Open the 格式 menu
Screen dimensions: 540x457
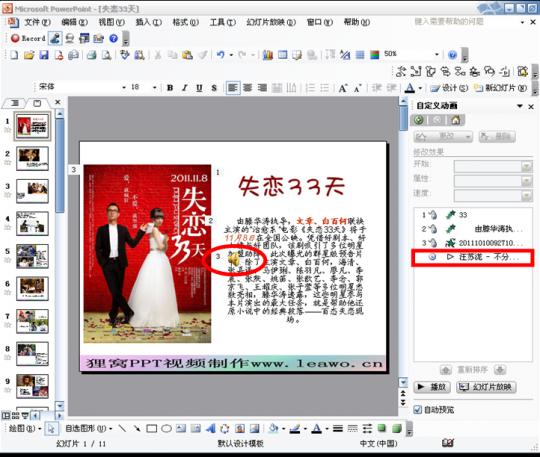coord(186,22)
